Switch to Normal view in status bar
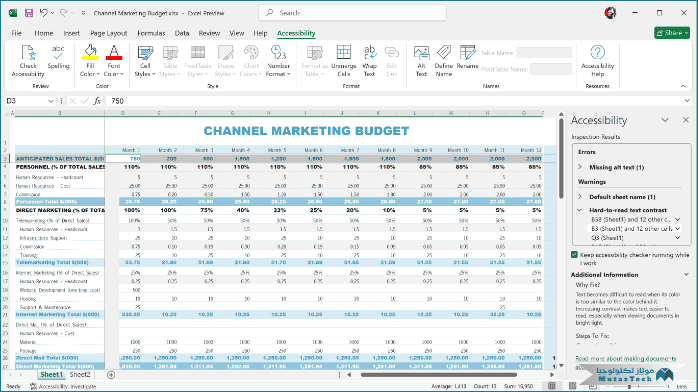 pyautogui.click(x=552, y=386)
